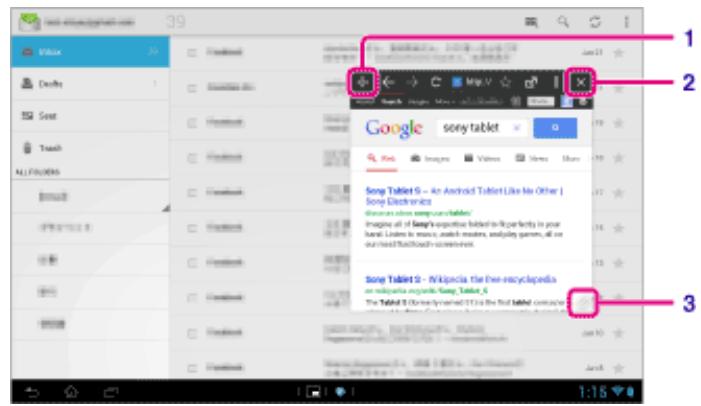
Task: Bookmark the page with the star icon in browser toolbar
Action: coord(506,82)
